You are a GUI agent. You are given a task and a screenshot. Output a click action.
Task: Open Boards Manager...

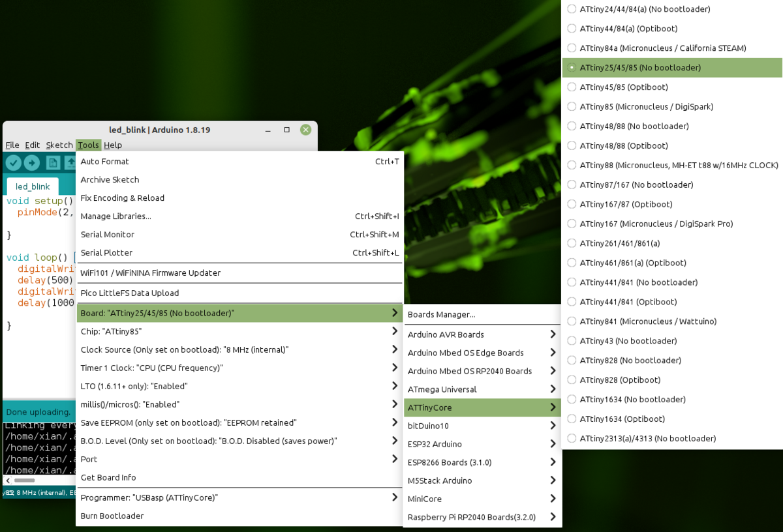tap(482, 314)
